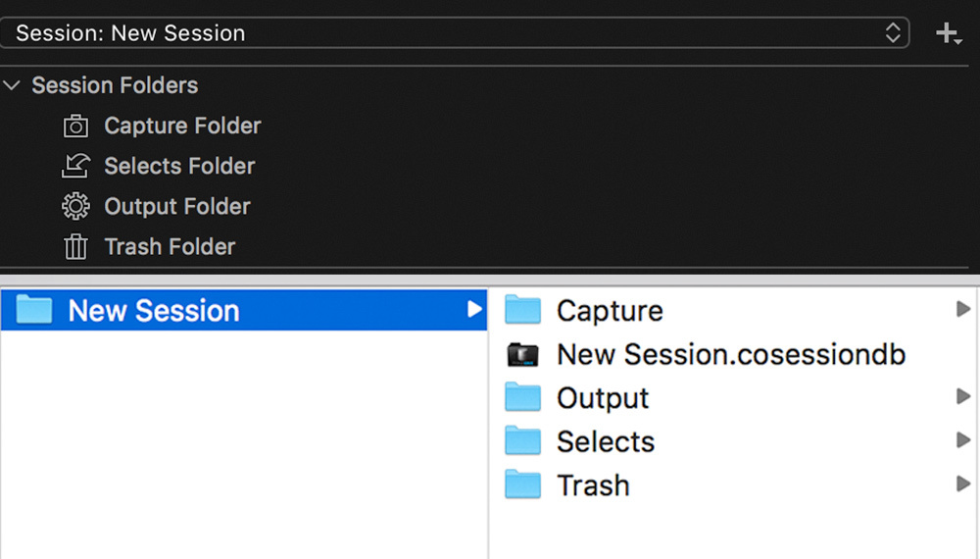Expand the Capture folder disclosure arrow
Image resolution: width=980 pixels, height=559 pixels.
pos(962,310)
